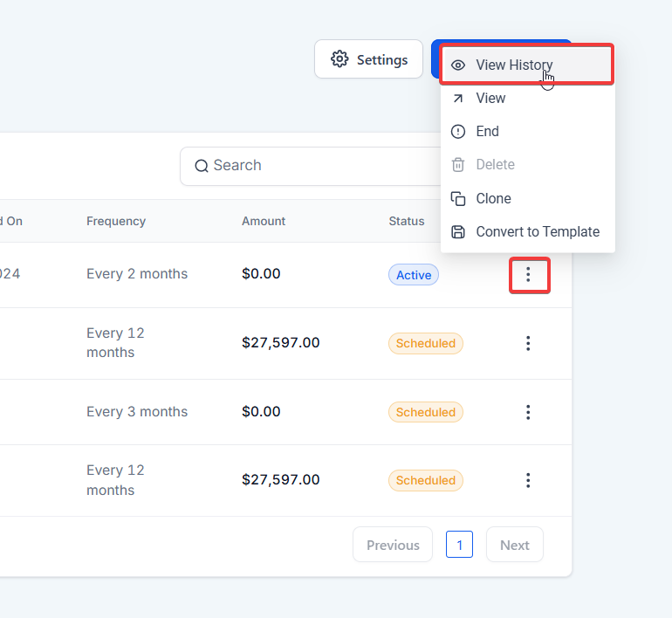The width and height of the screenshot is (672, 618).
Task: Choose Convert to Template menu option
Action: click(x=538, y=232)
